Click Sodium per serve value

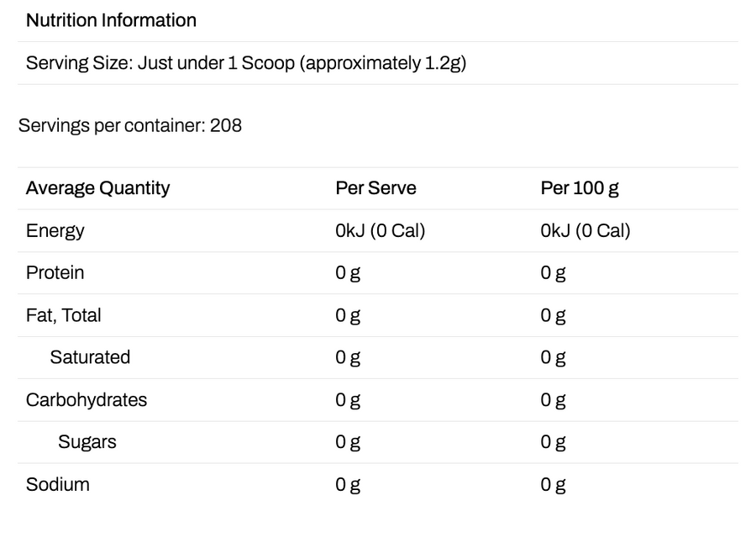click(x=348, y=485)
